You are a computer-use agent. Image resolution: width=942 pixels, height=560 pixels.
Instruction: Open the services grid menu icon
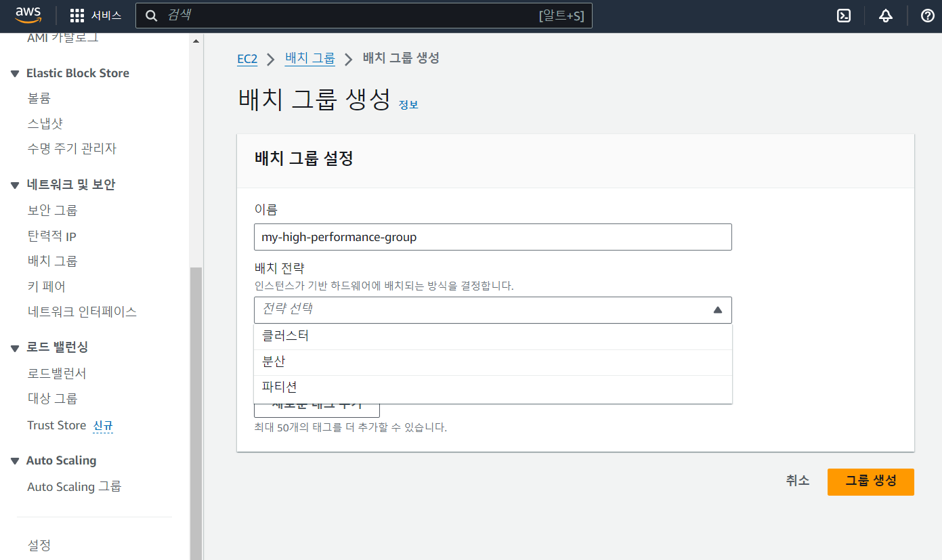[77, 16]
